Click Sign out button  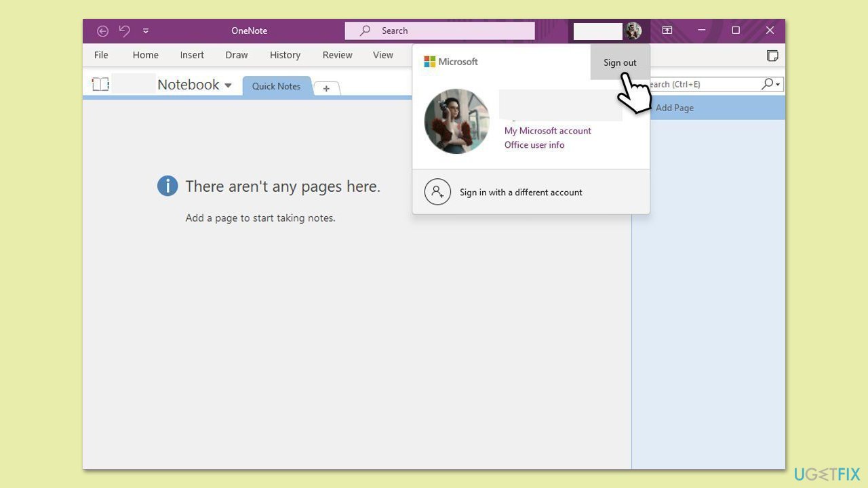(620, 62)
